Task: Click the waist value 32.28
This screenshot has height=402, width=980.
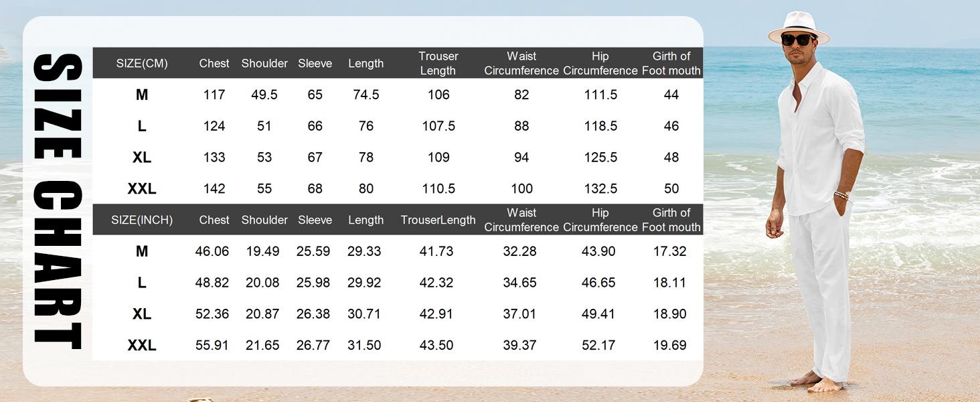Action: tap(519, 251)
